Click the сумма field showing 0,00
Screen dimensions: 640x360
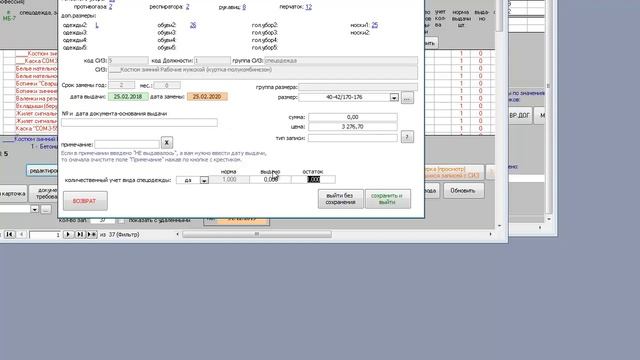pyautogui.click(x=353, y=117)
